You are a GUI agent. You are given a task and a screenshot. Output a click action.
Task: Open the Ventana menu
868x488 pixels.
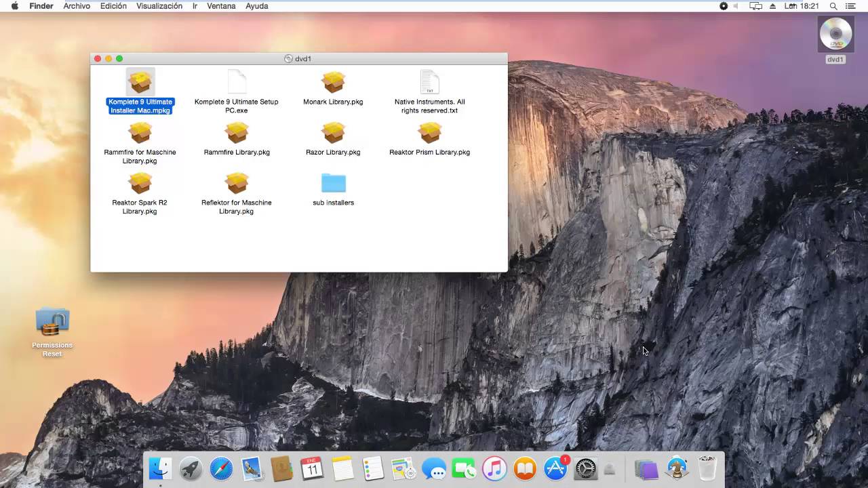221,6
